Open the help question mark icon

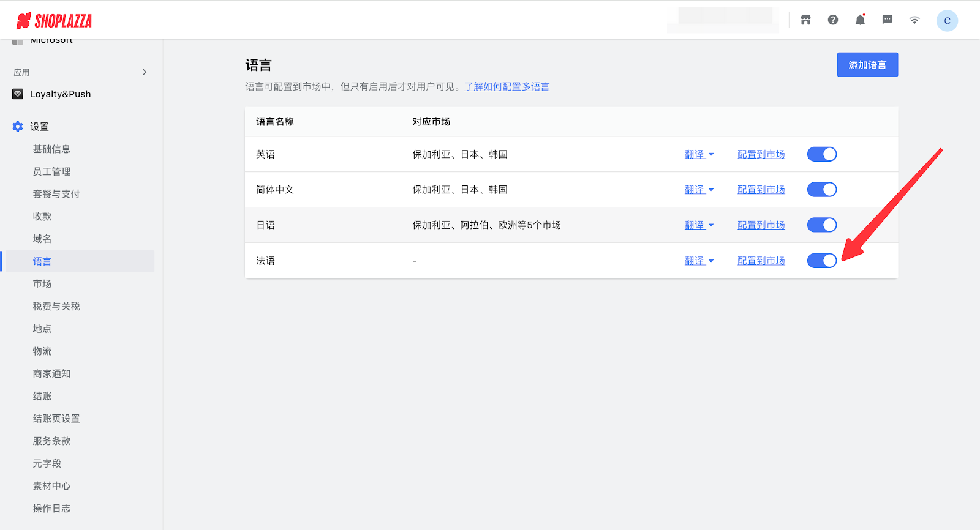coord(833,20)
